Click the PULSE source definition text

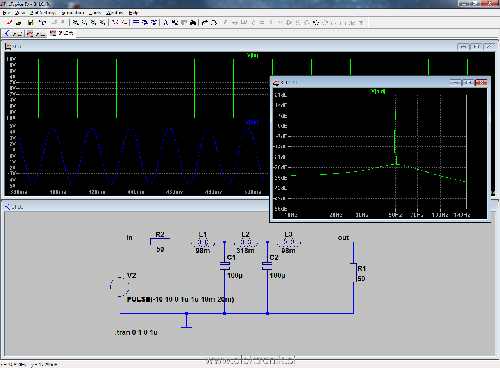point(180,299)
